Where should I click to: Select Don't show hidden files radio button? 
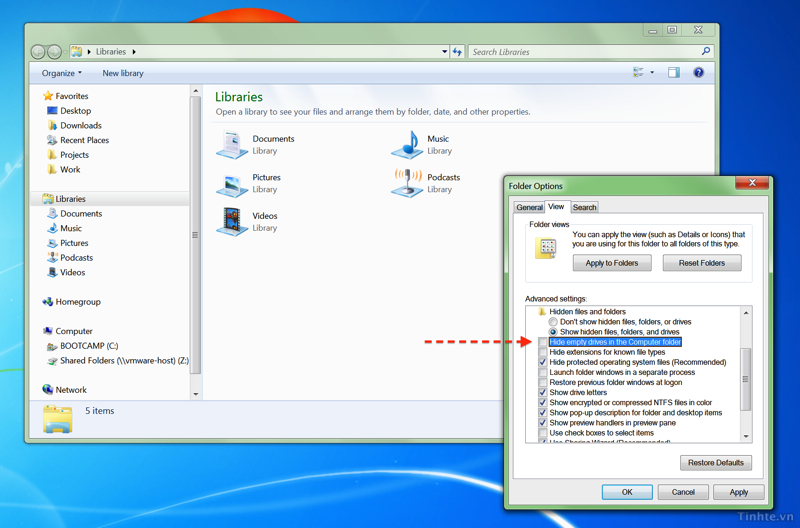tap(553, 322)
